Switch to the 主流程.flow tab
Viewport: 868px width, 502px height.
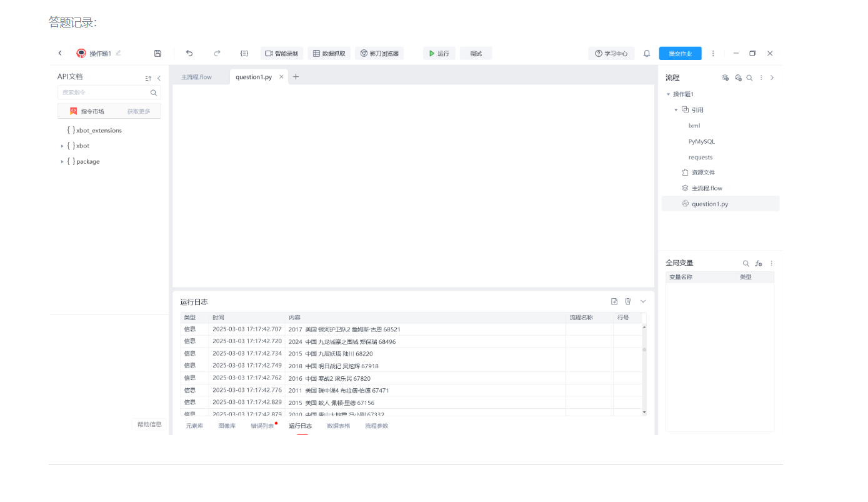[196, 78]
